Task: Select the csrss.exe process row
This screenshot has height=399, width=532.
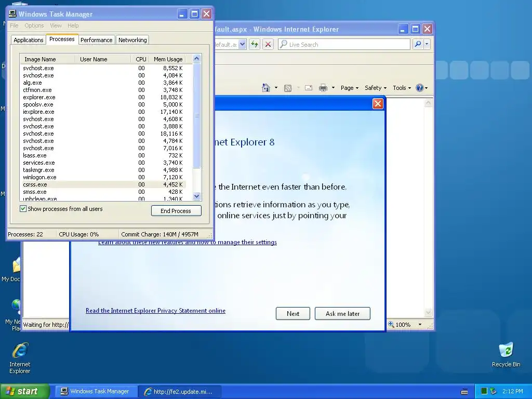Action: (103, 184)
